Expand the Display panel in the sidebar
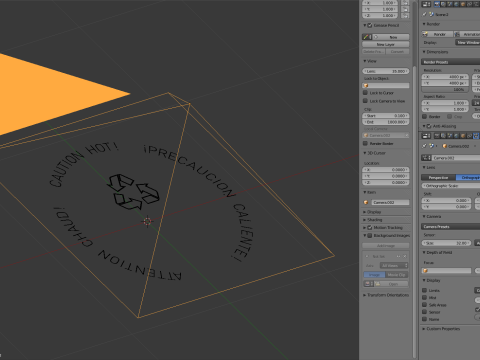The image size is (480, 360). (x=372, y=212)
